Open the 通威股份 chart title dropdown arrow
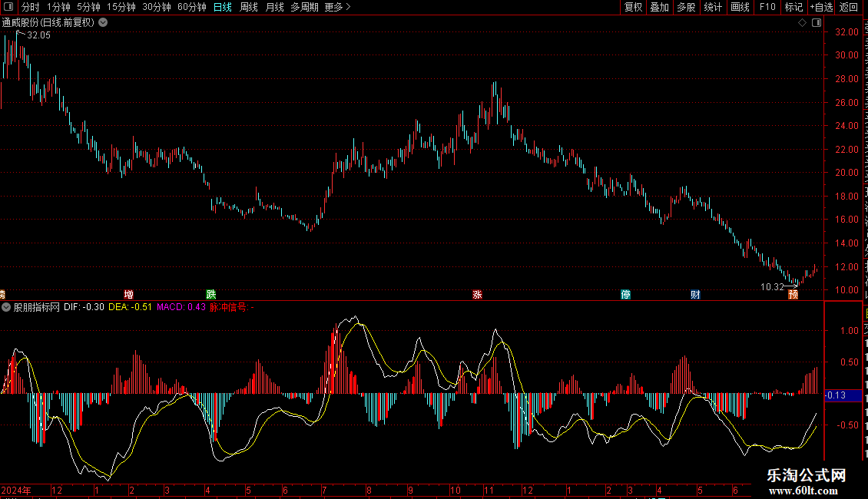This screenshot has width=868, height=499. (103, 22)
